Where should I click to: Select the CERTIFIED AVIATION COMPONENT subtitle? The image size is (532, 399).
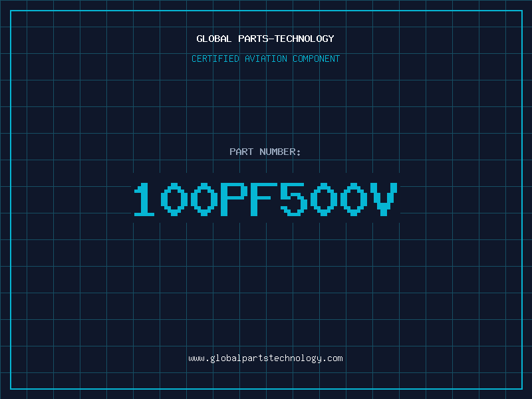[x=265, y=59]
